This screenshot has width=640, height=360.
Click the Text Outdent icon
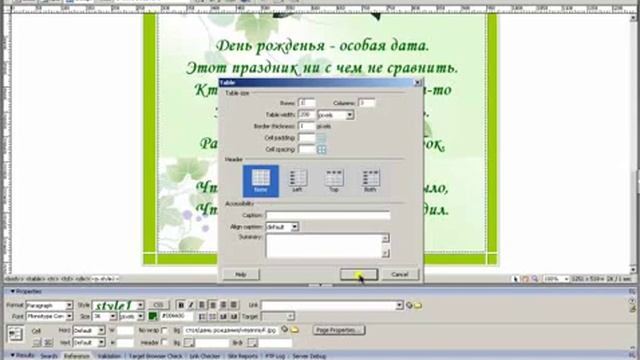tap(223, 316)
